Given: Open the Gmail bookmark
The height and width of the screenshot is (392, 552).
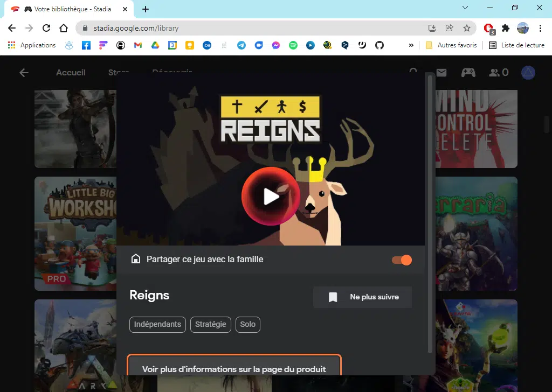Looking at the screenshot, I should point(138,45).
